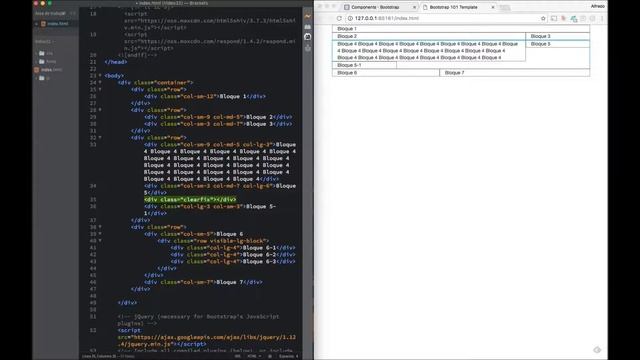The image size is (640, 360).
Task: Select index.html in the project file tree
Action: [x=51, y=70]
